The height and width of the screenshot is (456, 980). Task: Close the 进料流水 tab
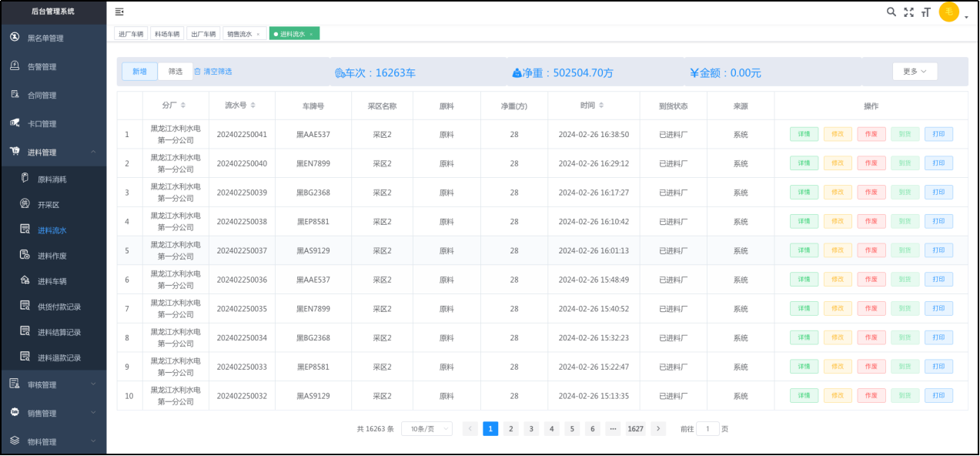(311, 34)
